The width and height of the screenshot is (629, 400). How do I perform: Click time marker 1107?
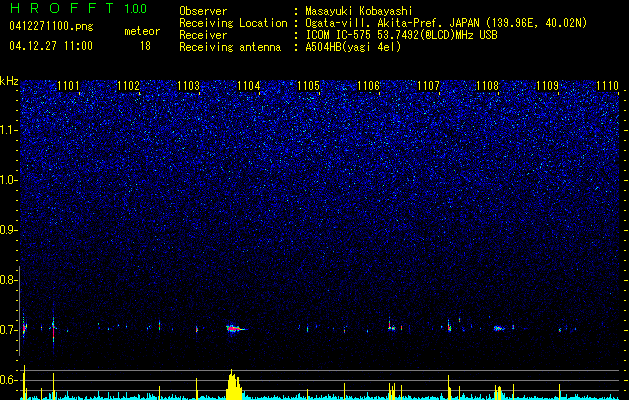428,86
